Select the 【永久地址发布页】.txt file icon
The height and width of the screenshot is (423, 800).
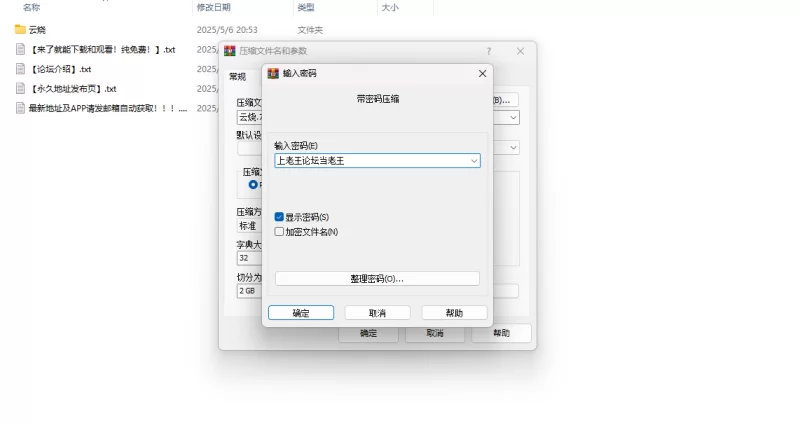[x=20, y=88]
